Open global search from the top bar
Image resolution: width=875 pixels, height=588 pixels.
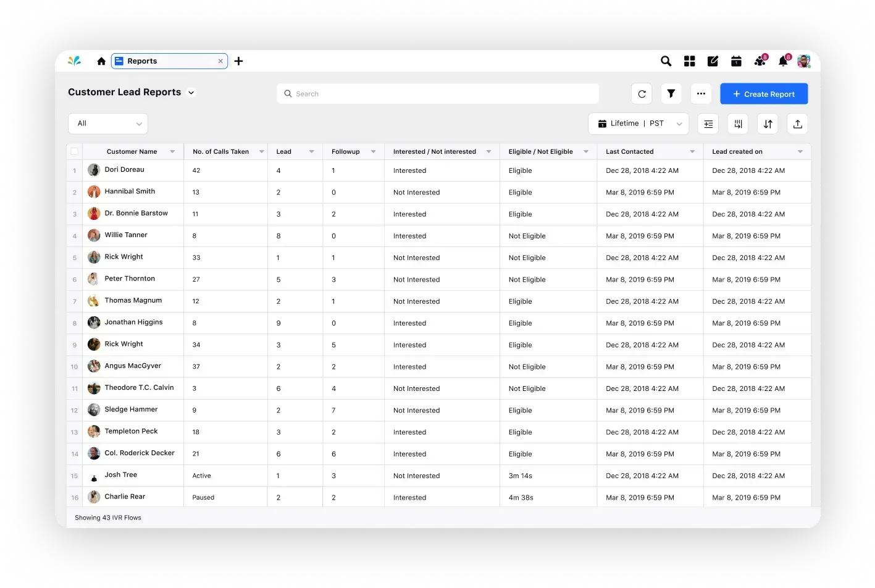click(666, 61)
